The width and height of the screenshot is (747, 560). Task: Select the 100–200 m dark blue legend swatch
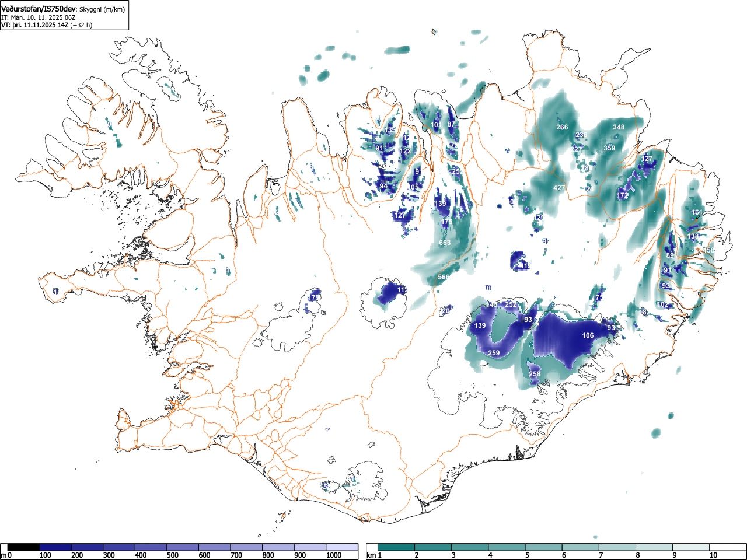(x=55, y=547)
